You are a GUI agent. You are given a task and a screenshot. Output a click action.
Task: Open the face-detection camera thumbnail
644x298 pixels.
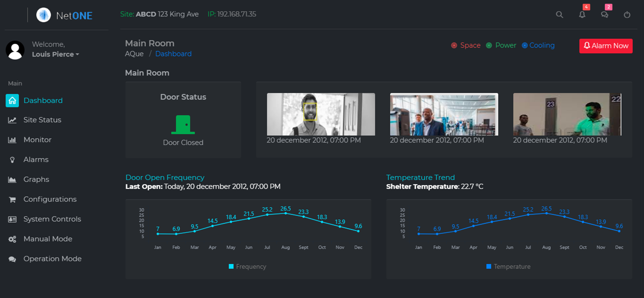321,114
